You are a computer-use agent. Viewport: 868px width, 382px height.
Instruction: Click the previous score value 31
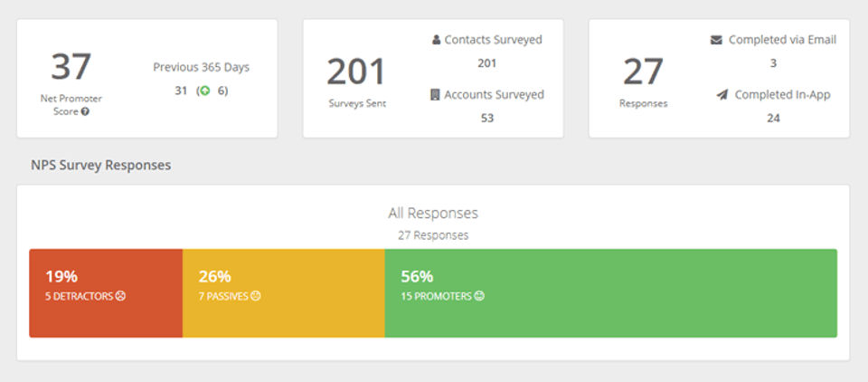[x=181, y=91]
